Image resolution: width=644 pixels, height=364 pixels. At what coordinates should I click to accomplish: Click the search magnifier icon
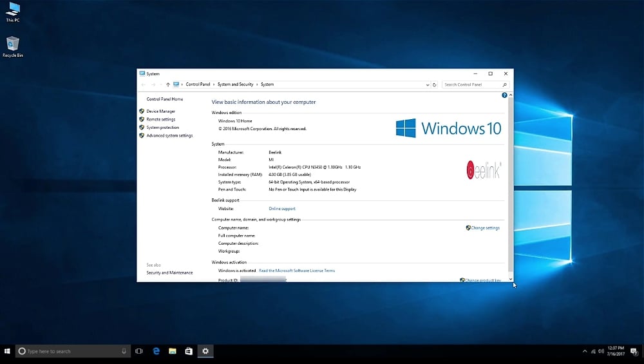(x=505, y=84)
